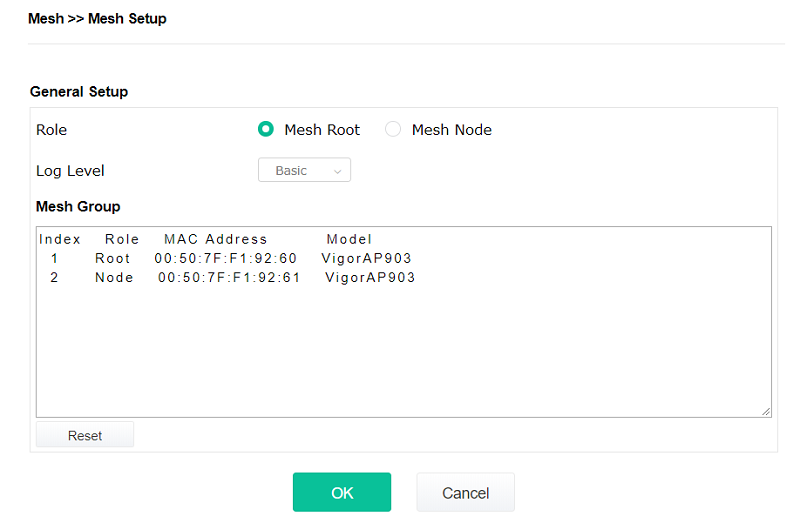Image resolution: width=800 pixels, height=523 pixels.
Task: Click the Log Level label
Action: [70, 171]
